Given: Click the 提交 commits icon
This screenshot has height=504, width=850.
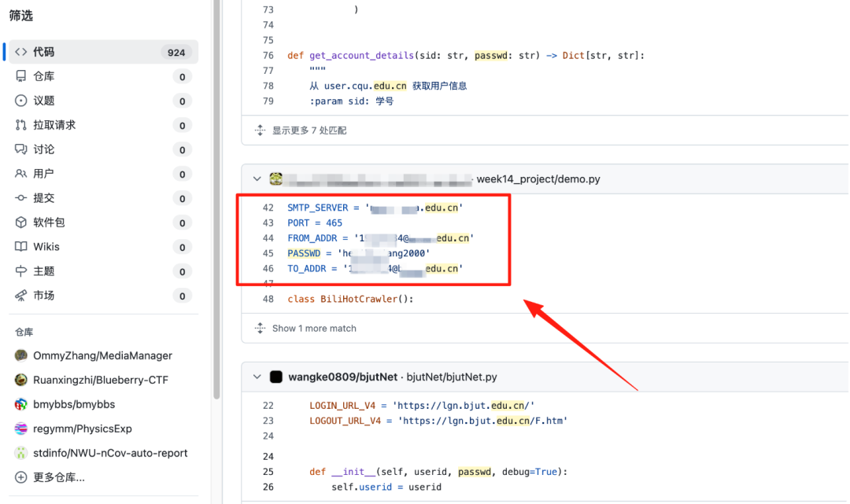Looking at the screenshot, I should pos(20,198).
